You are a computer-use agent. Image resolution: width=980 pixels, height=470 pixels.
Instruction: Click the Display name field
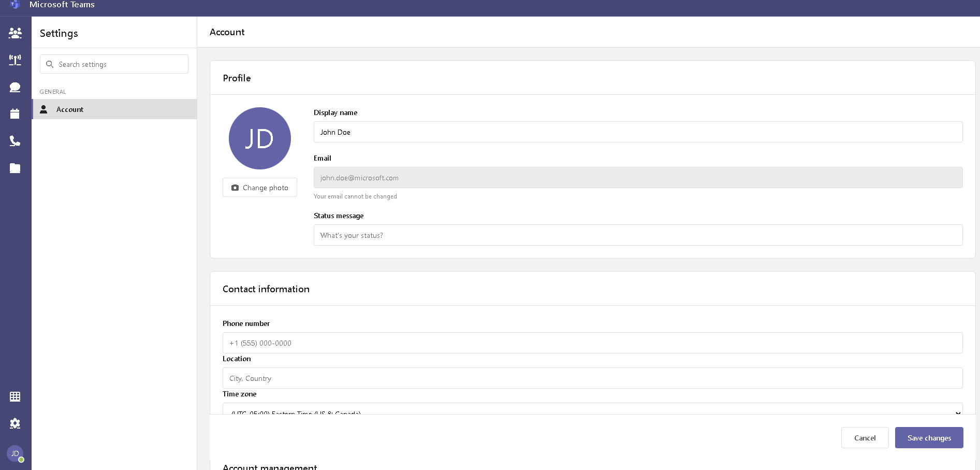(637, 132)
